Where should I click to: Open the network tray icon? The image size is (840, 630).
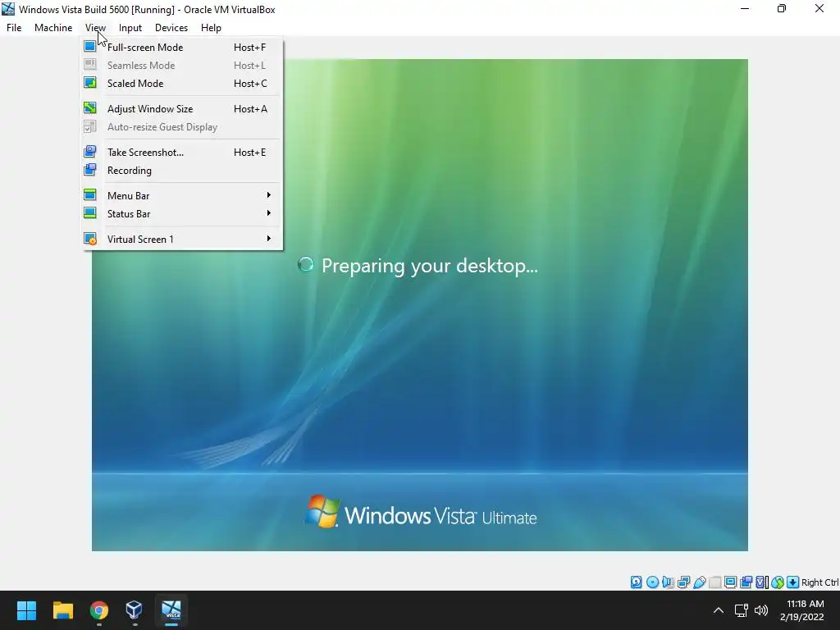741,610
